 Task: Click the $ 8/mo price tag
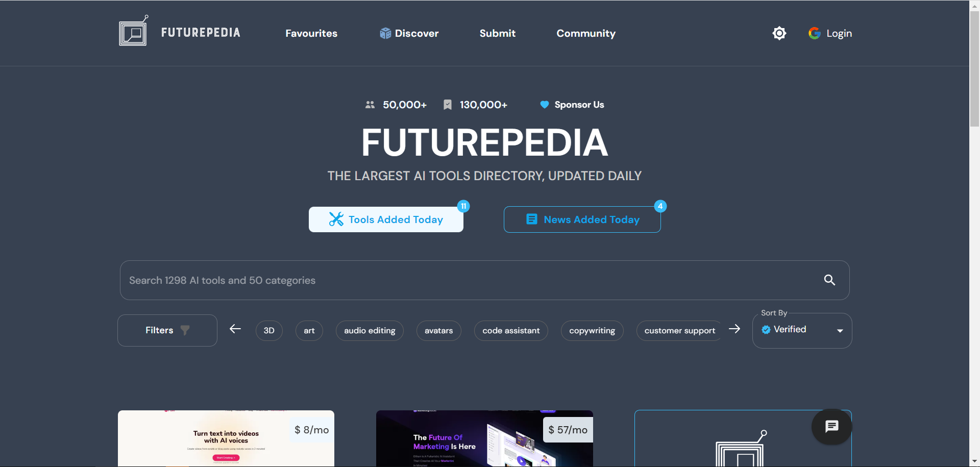pos(311,430)
